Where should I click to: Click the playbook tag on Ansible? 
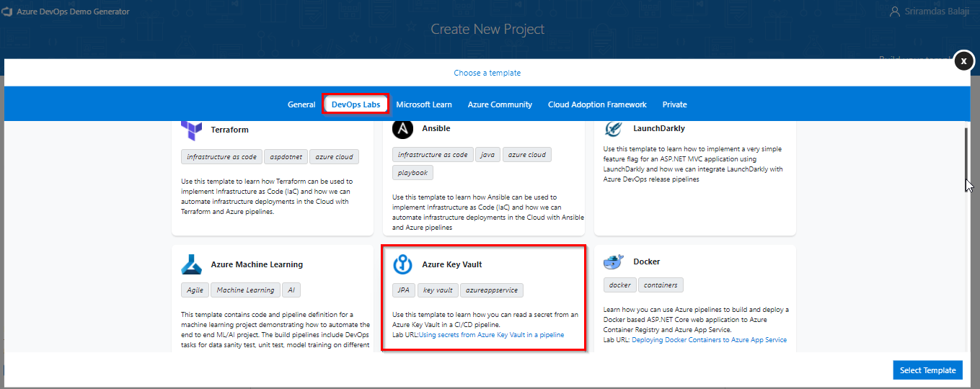tap(413, 173)
